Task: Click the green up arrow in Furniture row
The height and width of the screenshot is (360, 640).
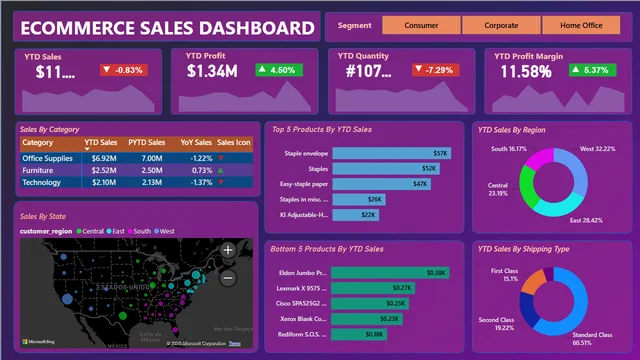Action: pyautogui.click(x=221, y=170)
